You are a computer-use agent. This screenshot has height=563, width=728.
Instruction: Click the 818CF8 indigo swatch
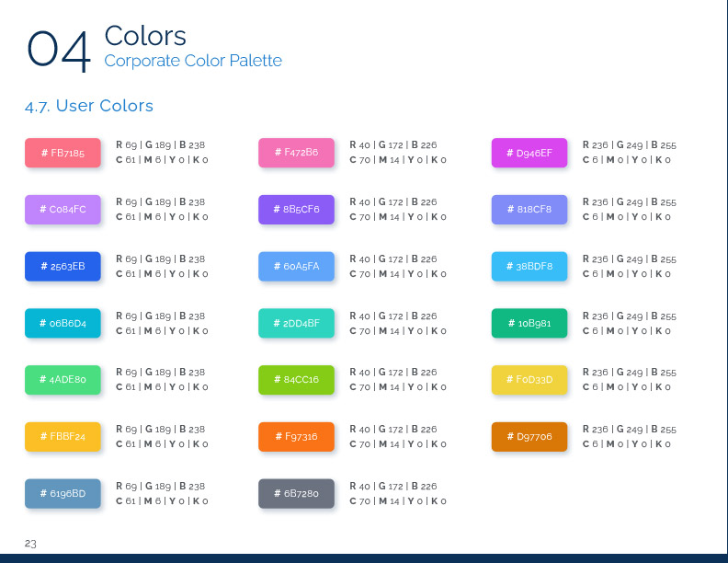(529, 210)
